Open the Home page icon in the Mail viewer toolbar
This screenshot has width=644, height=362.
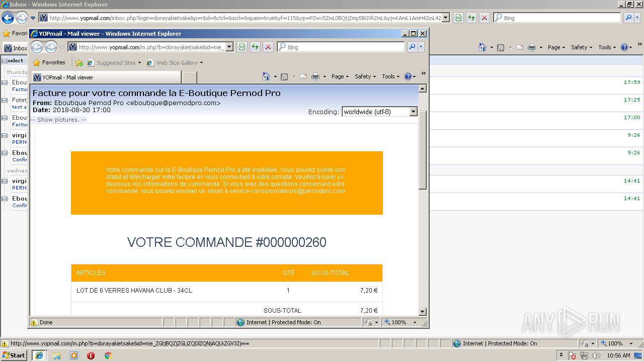click(267, 76)
